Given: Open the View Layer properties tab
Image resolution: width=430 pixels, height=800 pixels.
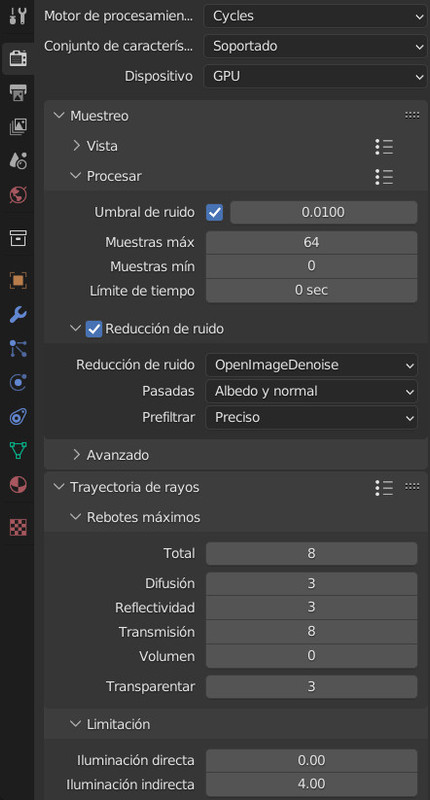Looking at the screenshot, I should tap(18, 127).
